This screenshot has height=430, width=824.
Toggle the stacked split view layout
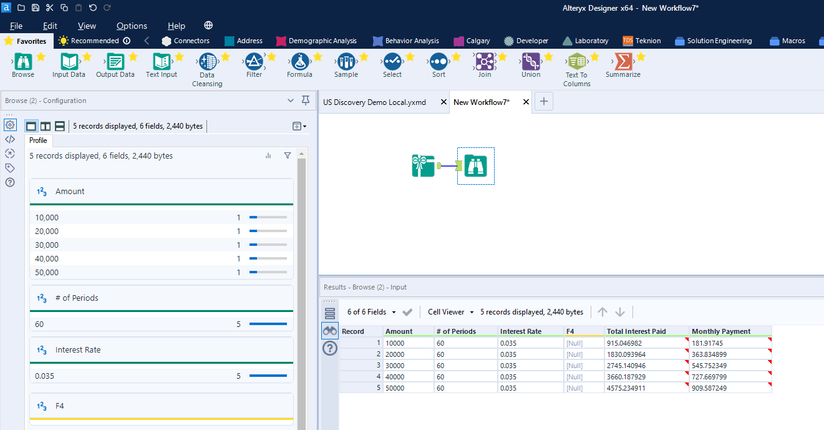[x=61, y=126]
